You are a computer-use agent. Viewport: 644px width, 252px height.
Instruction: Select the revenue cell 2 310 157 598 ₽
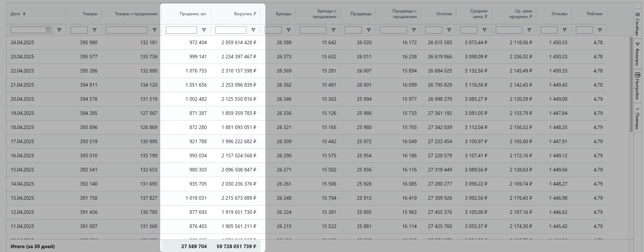click(x=239, y=71)
